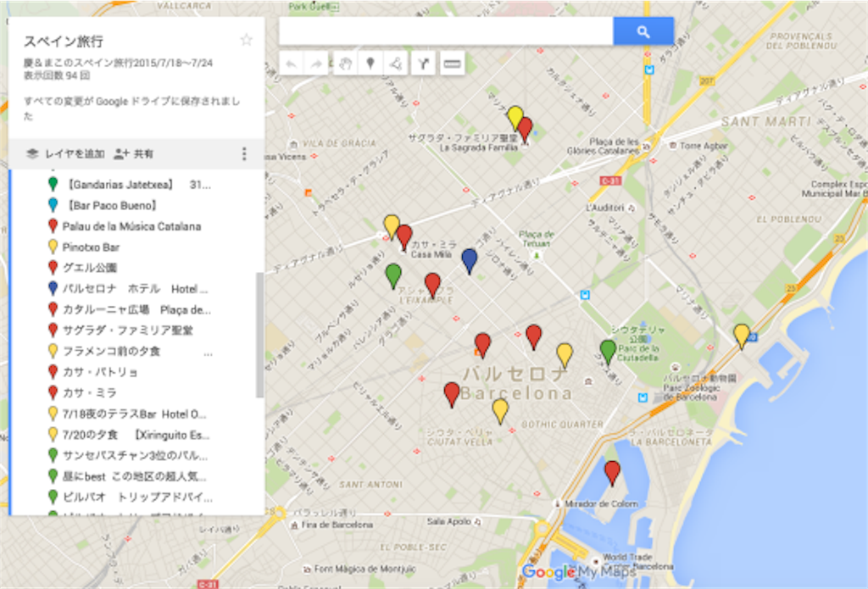868x589 pixels.
Task: Click yellow marker above Gothic Quarter label
Action: [500, 411]
